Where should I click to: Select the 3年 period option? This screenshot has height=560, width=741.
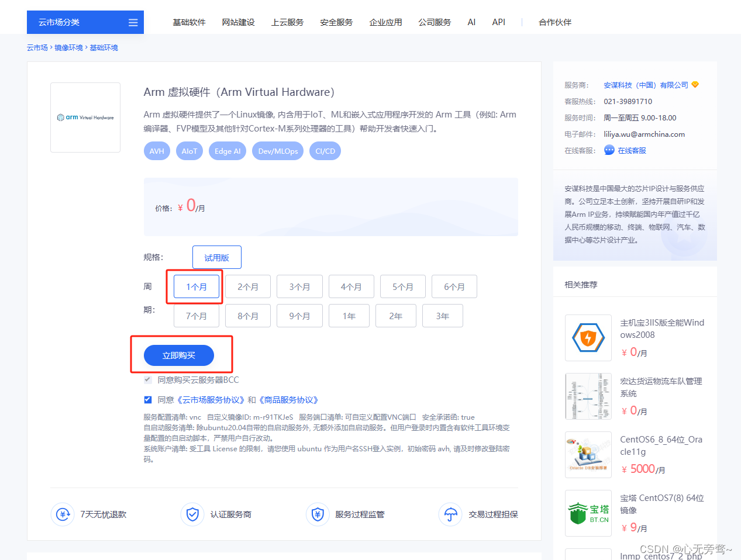point(443,316)
